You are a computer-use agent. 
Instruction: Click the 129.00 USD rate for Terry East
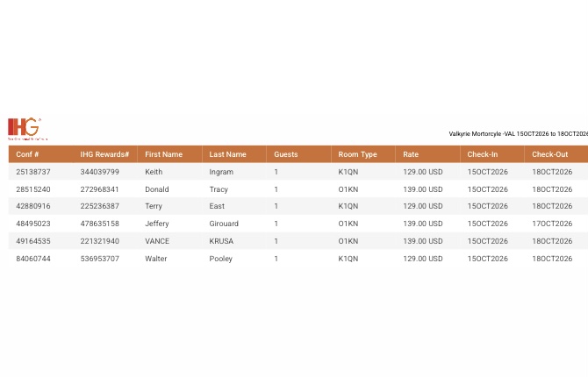pos(423,206)
